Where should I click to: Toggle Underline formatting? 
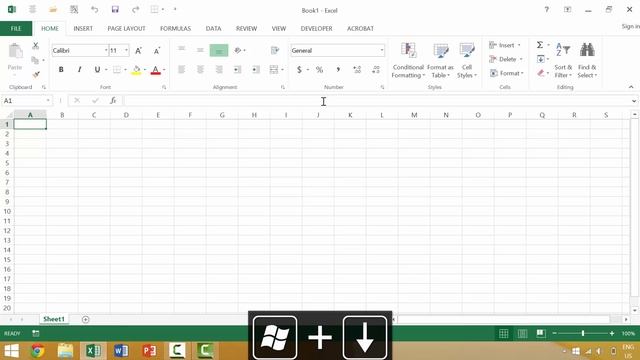(97, 70)
